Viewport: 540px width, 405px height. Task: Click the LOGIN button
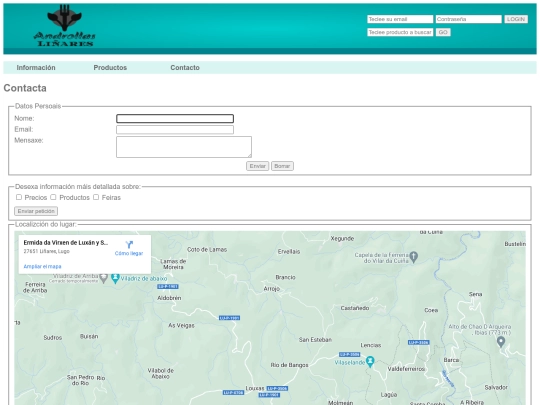tap(516, 19)
